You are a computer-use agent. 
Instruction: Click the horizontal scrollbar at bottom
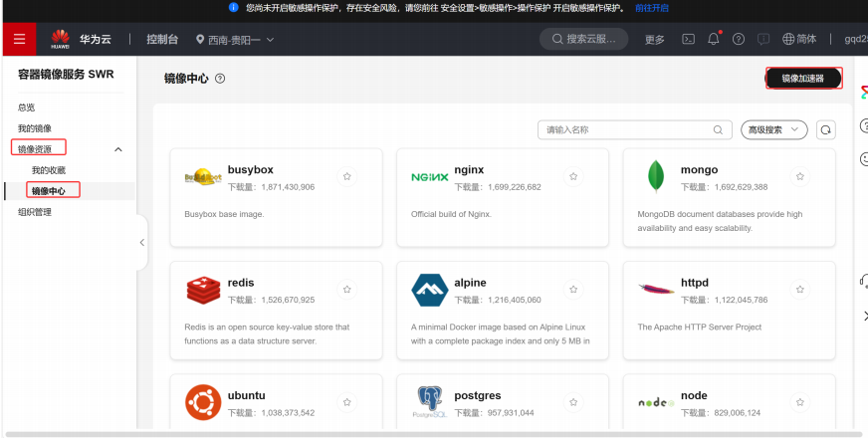point(432,434)
